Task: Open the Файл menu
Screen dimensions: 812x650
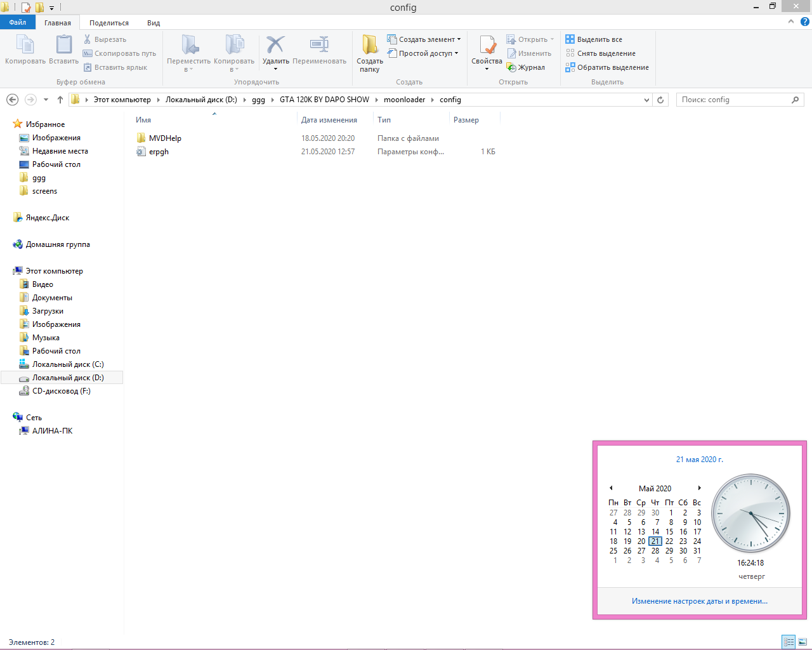Action: [18, 22]
